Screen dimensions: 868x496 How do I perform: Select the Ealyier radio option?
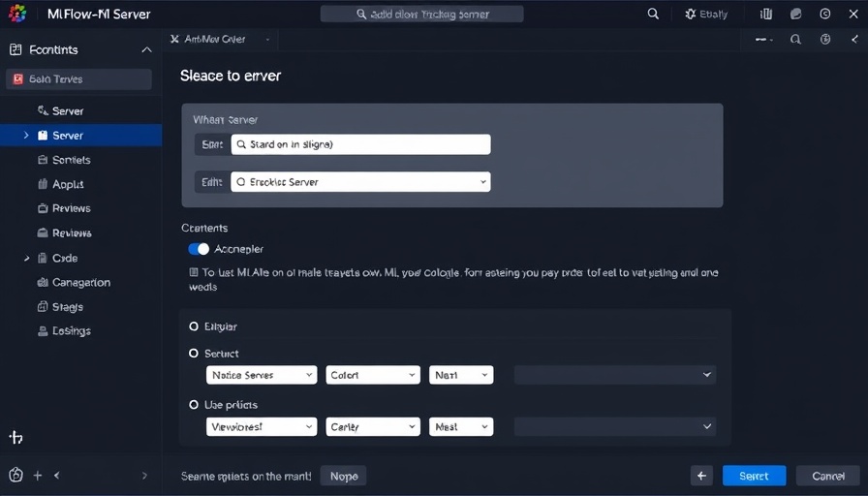pos(194,326)
